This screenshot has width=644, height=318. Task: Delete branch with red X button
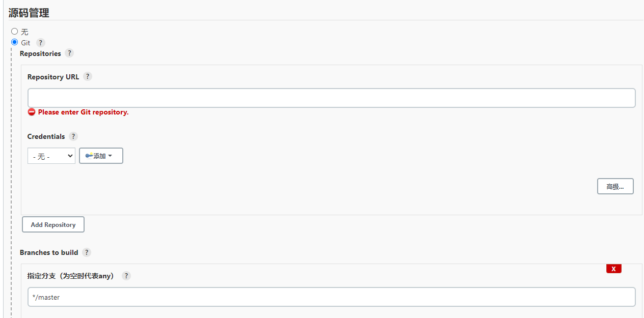pyautogui.click(x=613, y=269)
